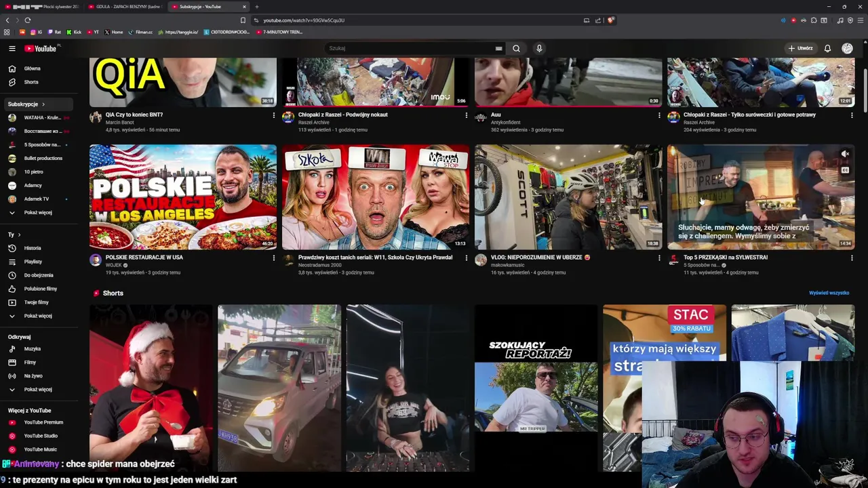Viewport: 868px width, 488px height.
Task: Open options for Chłopaki z Raszei Podwójny nokaut
Action: point(466,115)
